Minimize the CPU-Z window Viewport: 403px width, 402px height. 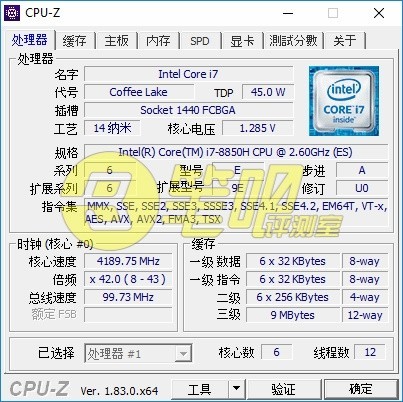pyautogui.click(x=288, y=13)
